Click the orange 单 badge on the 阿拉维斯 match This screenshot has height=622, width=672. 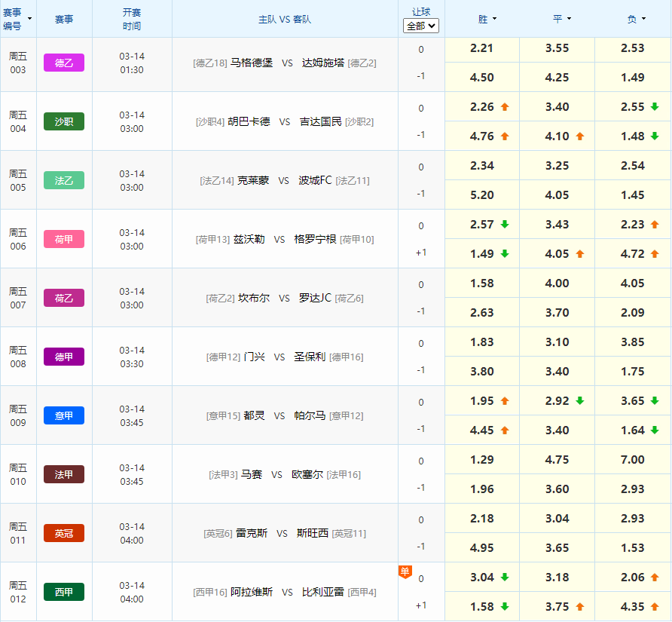(405, 572)
